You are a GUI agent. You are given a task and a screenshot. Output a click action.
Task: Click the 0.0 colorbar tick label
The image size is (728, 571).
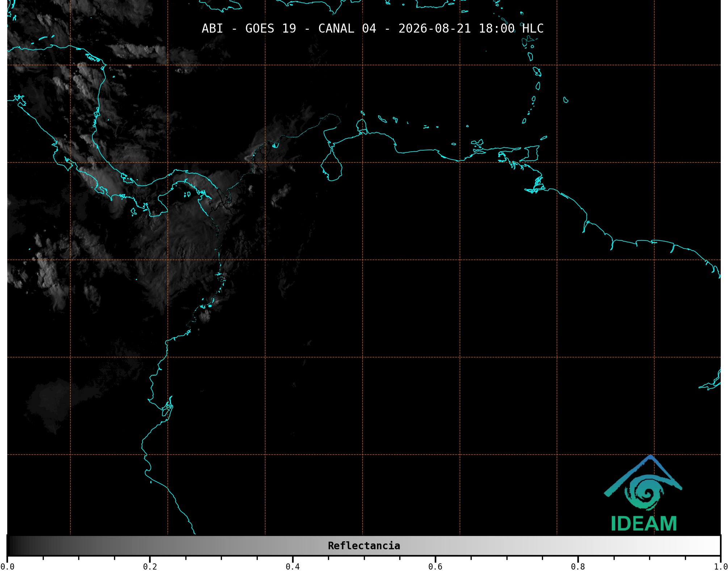point(7,567)
